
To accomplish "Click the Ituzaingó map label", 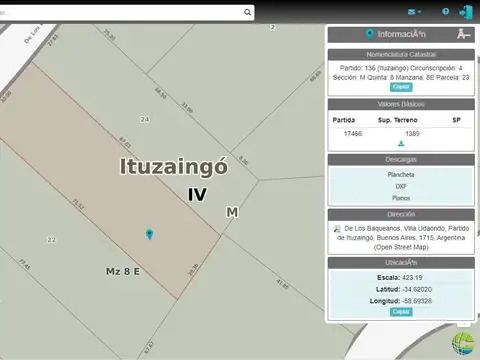I will pyautogui.click(x=174, y=166).
